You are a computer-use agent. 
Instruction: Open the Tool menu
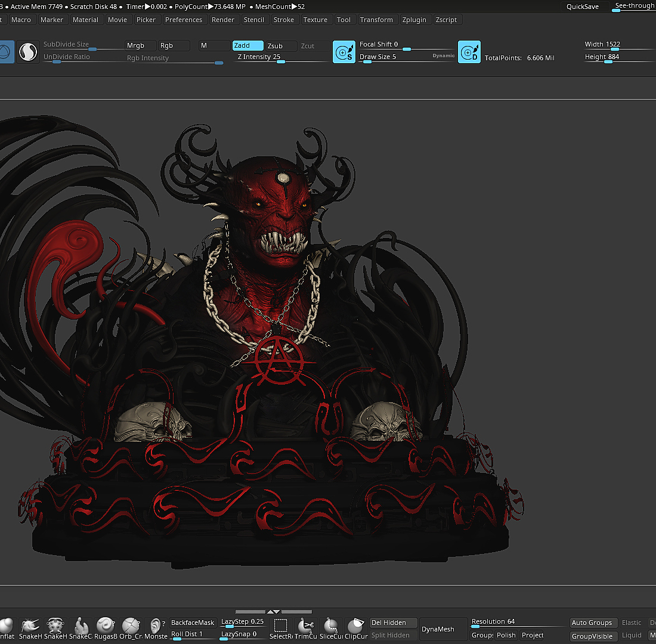click(344, 20)
